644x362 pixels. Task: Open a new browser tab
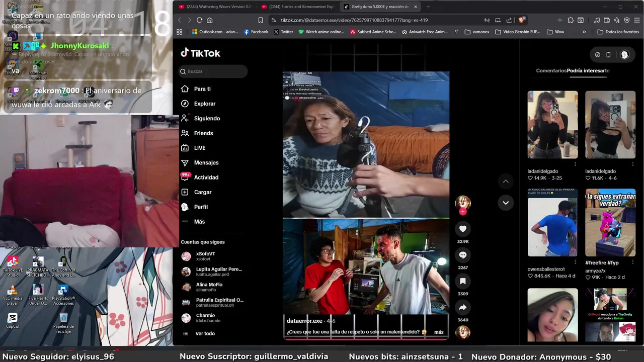[428, 7]
